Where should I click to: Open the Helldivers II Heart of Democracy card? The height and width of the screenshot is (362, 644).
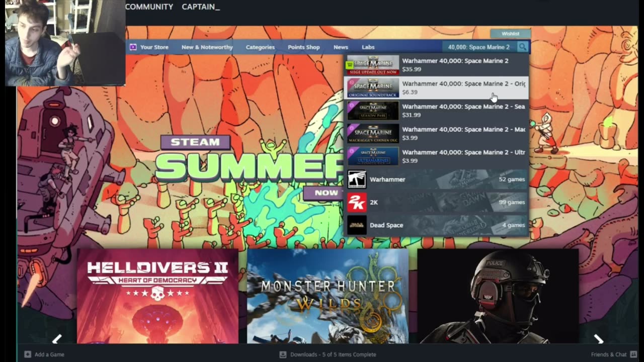point(157,296)
